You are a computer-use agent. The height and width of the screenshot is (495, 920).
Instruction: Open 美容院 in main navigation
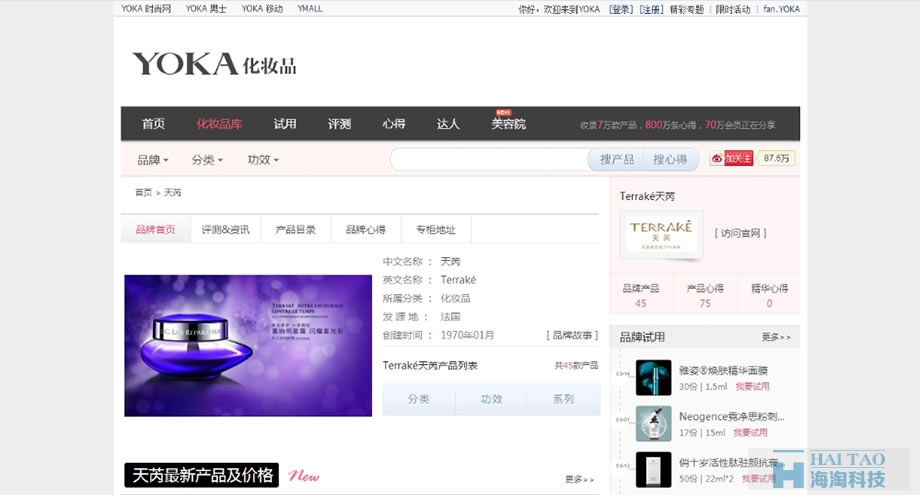(x=509, y=124)
